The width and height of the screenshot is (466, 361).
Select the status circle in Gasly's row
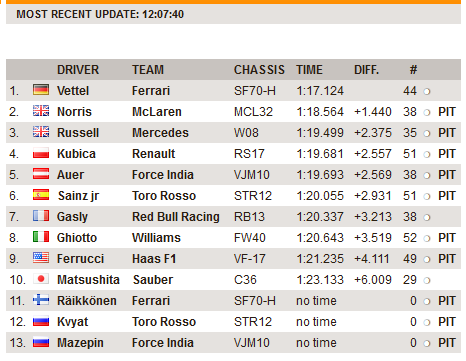pos(427,217)
